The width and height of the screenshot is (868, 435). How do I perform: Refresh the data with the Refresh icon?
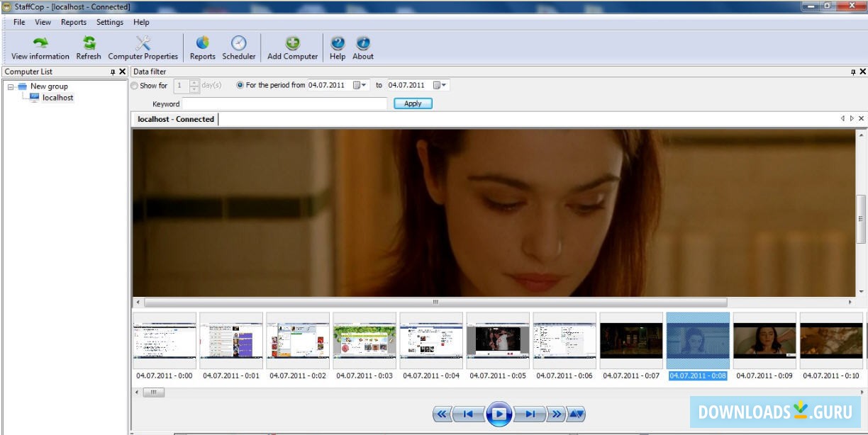[x=89, y=48]
